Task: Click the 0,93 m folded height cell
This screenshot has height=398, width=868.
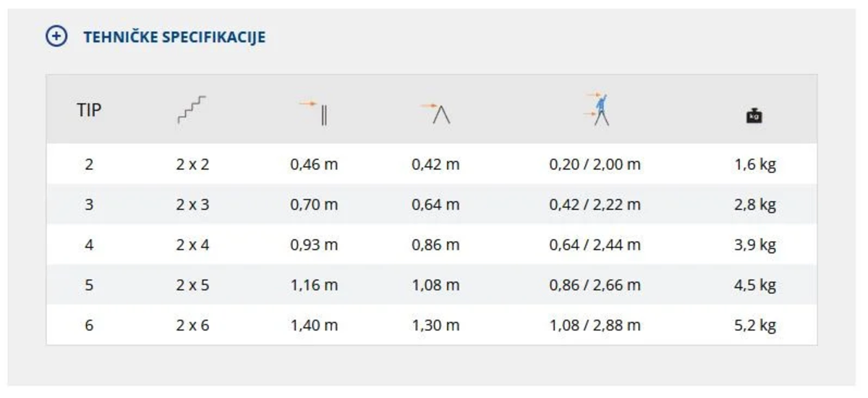Action: [x=314, y=245]
